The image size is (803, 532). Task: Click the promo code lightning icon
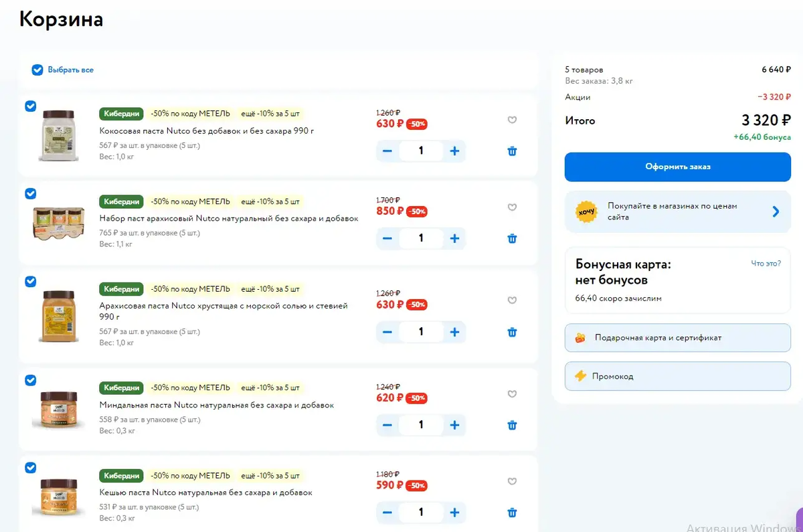click(580, 376)
